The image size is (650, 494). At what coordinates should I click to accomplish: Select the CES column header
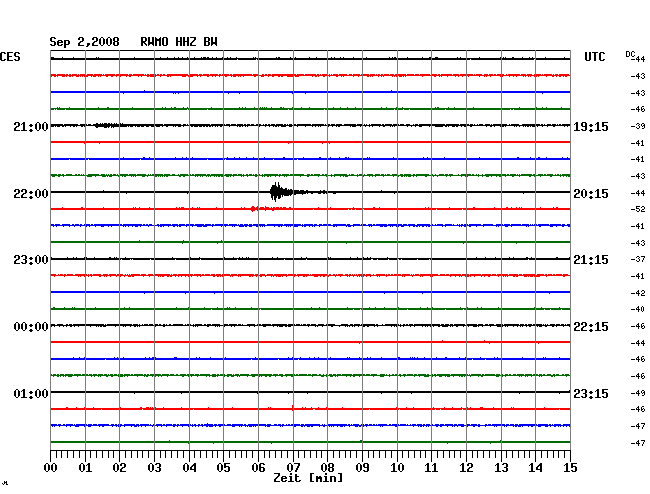[10, 57]
